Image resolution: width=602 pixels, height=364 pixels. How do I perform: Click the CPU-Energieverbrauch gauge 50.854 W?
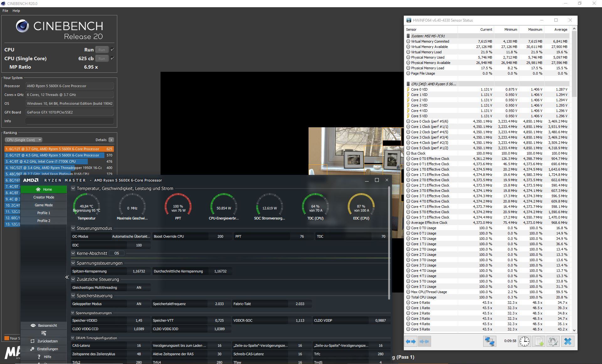point(224,207)
